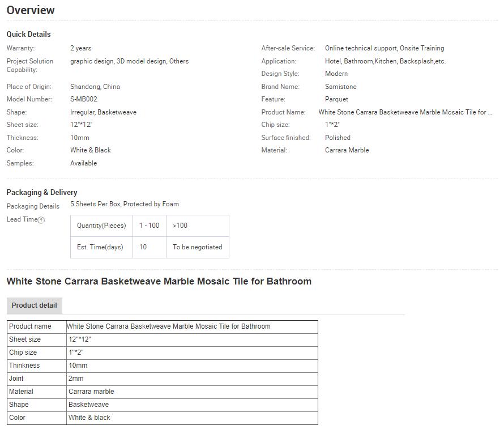Image resolution: width=504 pixels, height=429 pixels.
Task: Click the Samistone brand name value
Action: point(340,87)
